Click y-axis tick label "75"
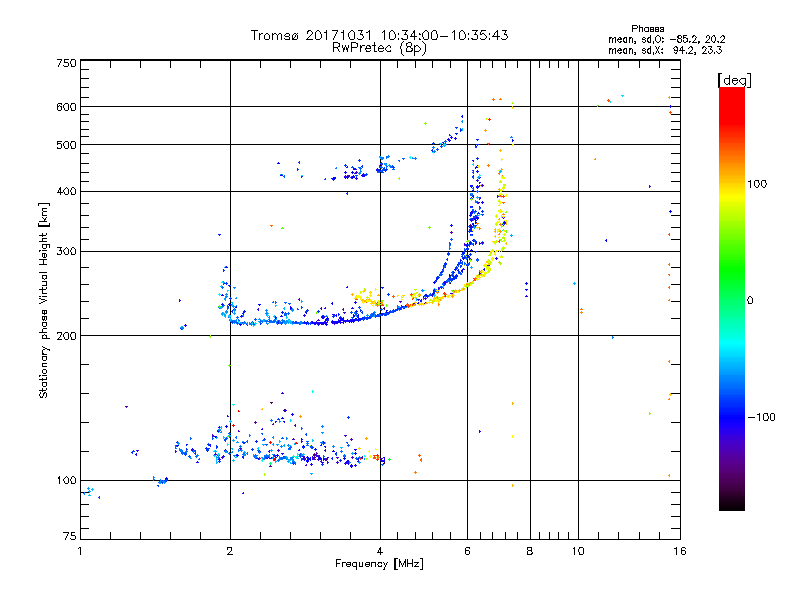800x600 pixels. tap(70, 536)
